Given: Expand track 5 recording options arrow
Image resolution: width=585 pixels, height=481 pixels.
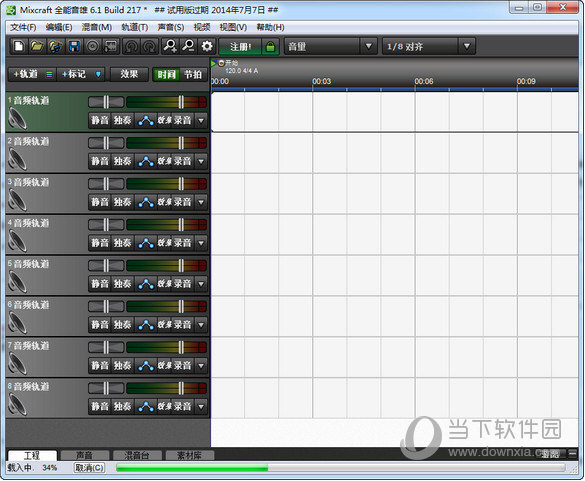Looking at the screenshot, I should 201,284.
